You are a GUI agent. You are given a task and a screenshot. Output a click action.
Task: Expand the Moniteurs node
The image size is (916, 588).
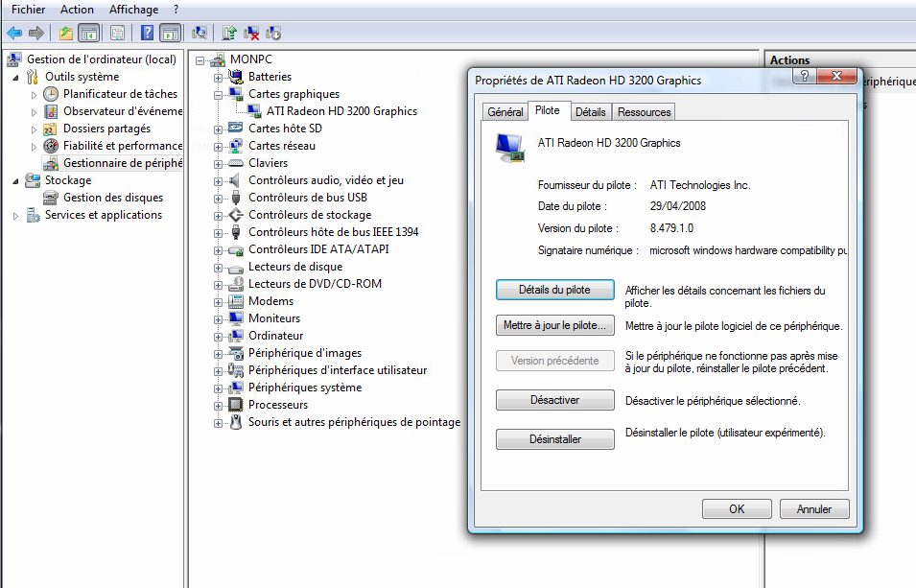[x=218, y=319]
